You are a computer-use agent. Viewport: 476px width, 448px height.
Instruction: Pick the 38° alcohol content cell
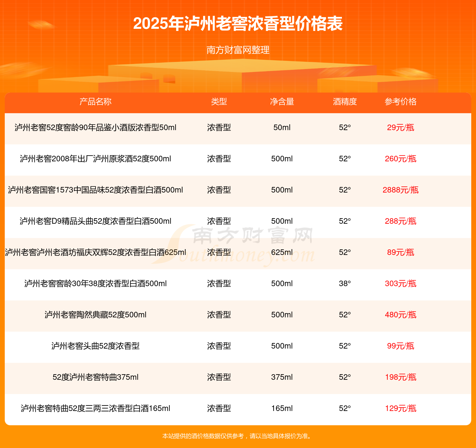[x=345, y=284]
